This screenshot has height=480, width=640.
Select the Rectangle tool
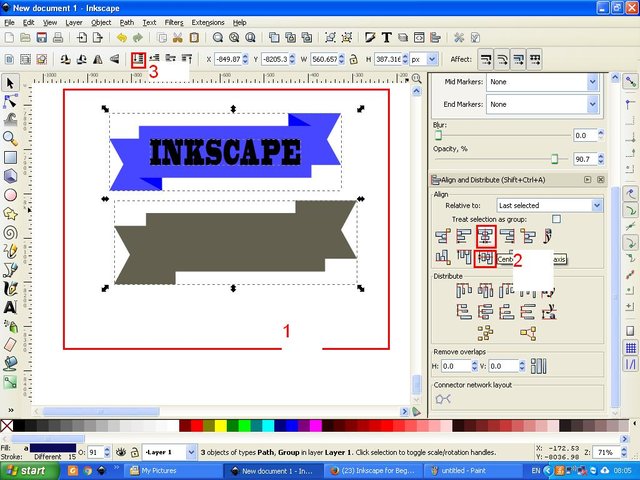pos(10,157)
